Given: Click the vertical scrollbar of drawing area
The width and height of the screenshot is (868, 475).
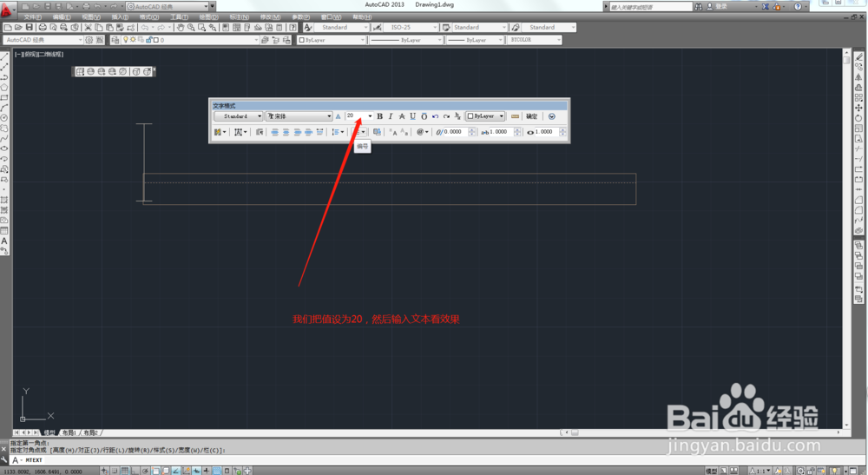Looking at the screenshot, I should 845,238.
